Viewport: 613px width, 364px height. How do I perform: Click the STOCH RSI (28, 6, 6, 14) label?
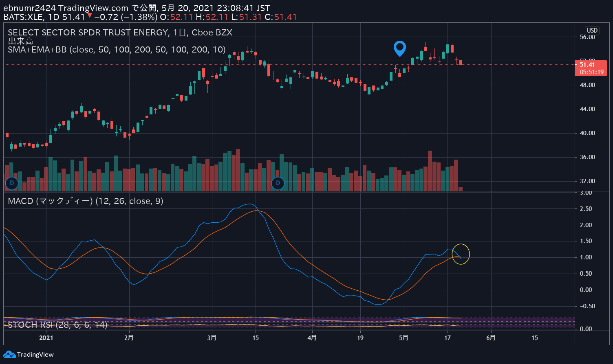[x=57, y=325]
